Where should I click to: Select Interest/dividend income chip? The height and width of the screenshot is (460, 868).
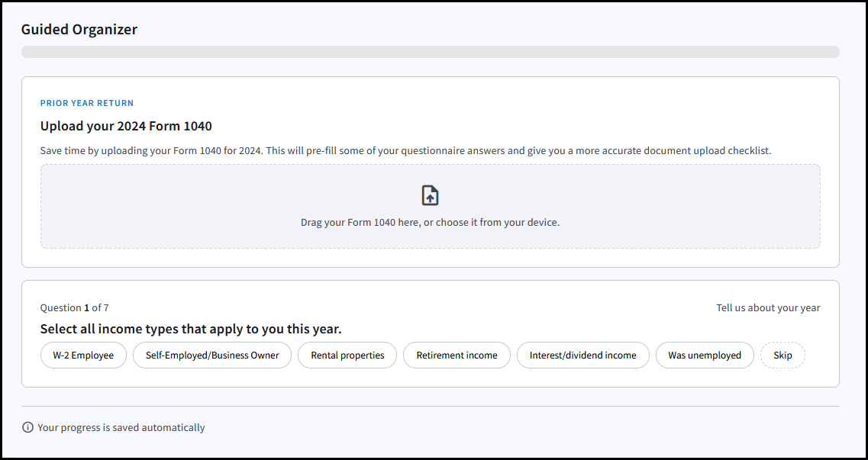[583, 355]
